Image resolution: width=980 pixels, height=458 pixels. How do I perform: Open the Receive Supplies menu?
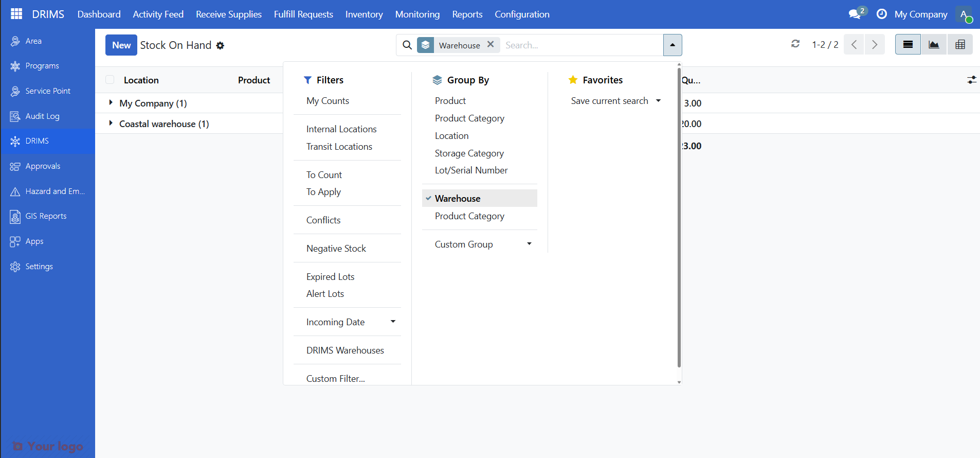click(x=229, y=14)
